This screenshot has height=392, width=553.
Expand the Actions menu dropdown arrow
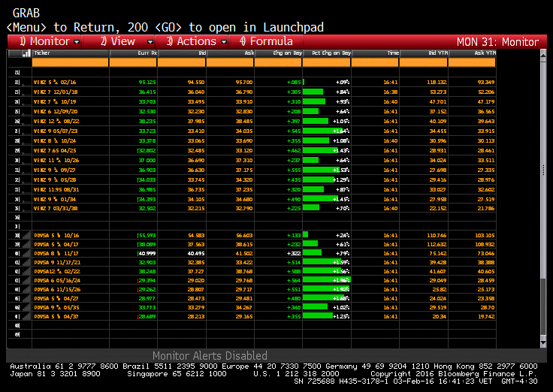[x=224, y=42]
